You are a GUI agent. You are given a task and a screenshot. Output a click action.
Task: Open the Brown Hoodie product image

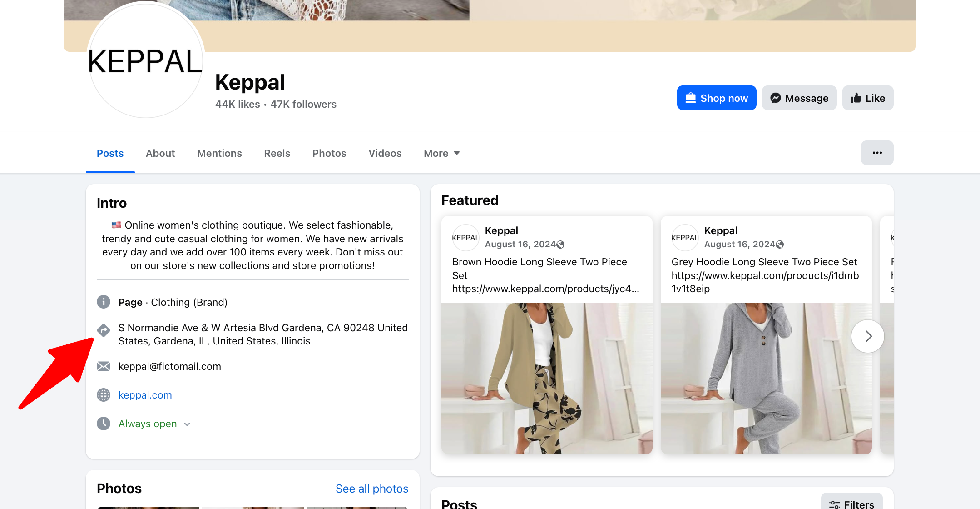[x=547, y=379]
